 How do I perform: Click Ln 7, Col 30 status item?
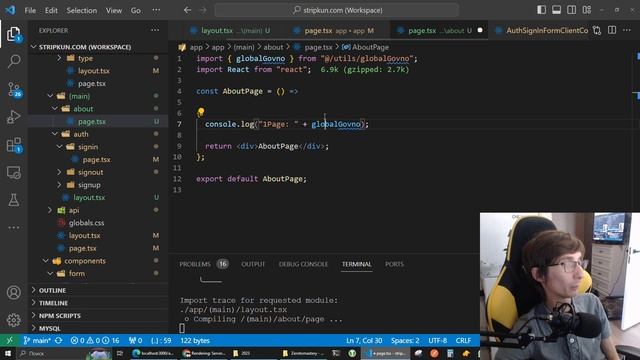point(364,340)
